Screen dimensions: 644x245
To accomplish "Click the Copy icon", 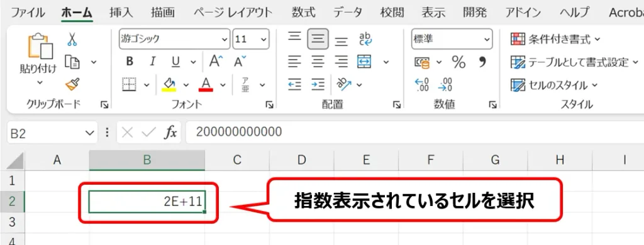I will click(x=72, y=62).
